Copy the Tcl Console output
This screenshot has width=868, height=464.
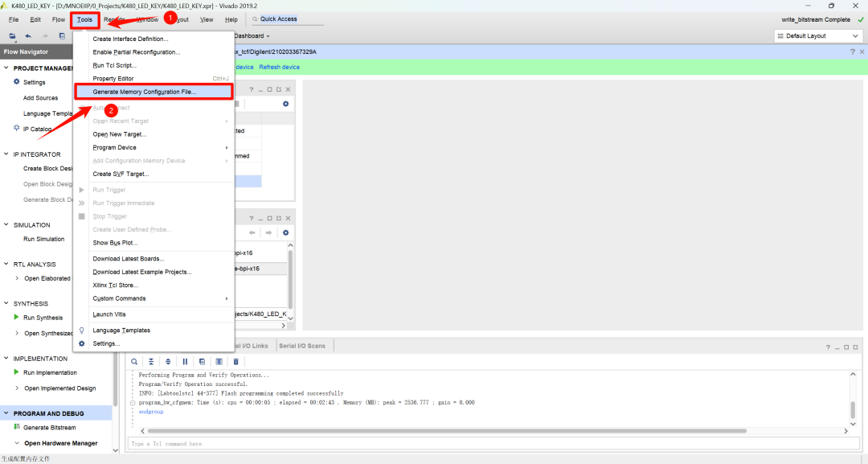point(202,361)
